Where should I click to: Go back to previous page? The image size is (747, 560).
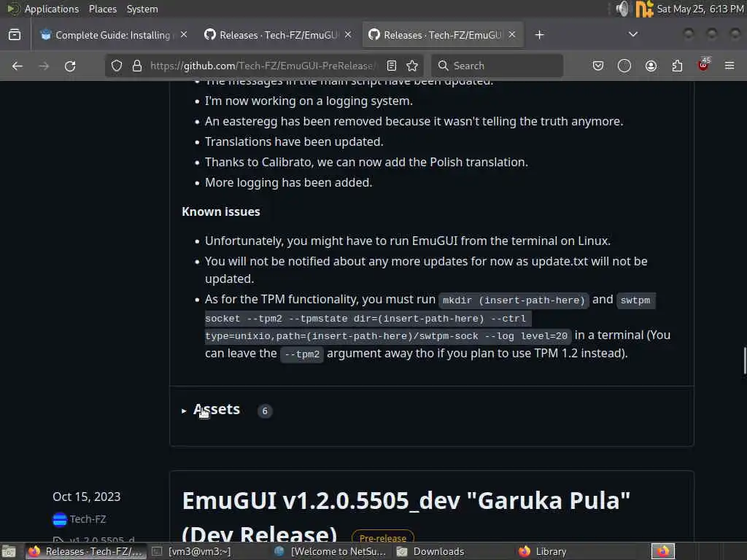point(18,66)
